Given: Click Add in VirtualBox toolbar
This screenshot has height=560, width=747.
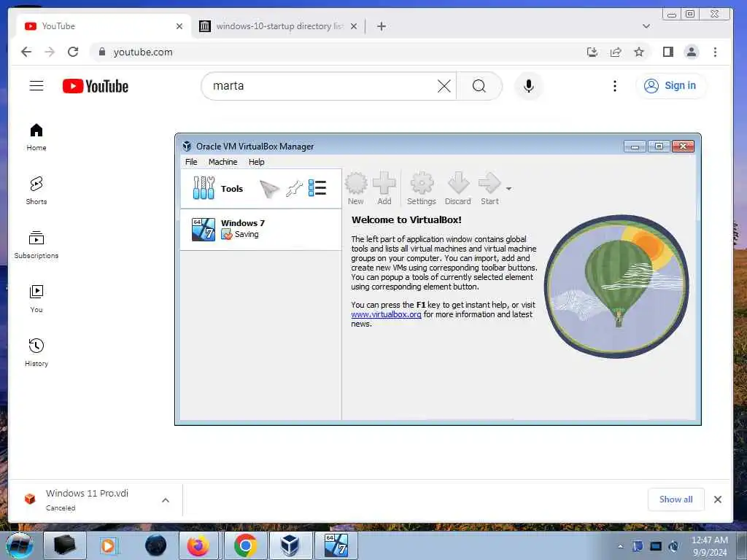Looking at the screenshot, I should [x=384, y=189].
